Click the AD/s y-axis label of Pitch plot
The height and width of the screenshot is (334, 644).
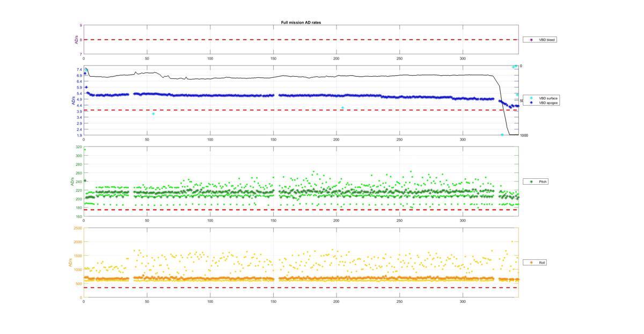point(71,181)
